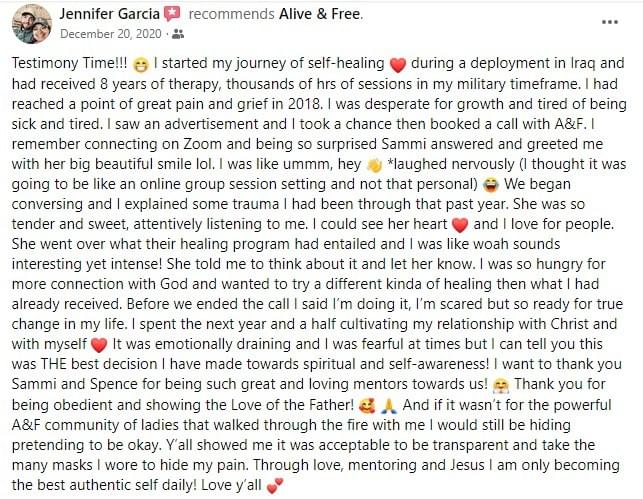Click the word recommends in the header
Viewport: 643px width, 499px height.
click(231, 14)
